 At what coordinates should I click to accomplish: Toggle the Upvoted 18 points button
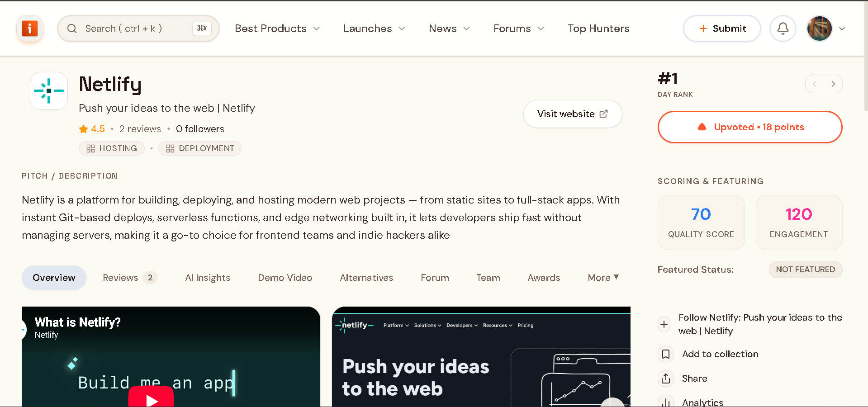click(750, 127)
